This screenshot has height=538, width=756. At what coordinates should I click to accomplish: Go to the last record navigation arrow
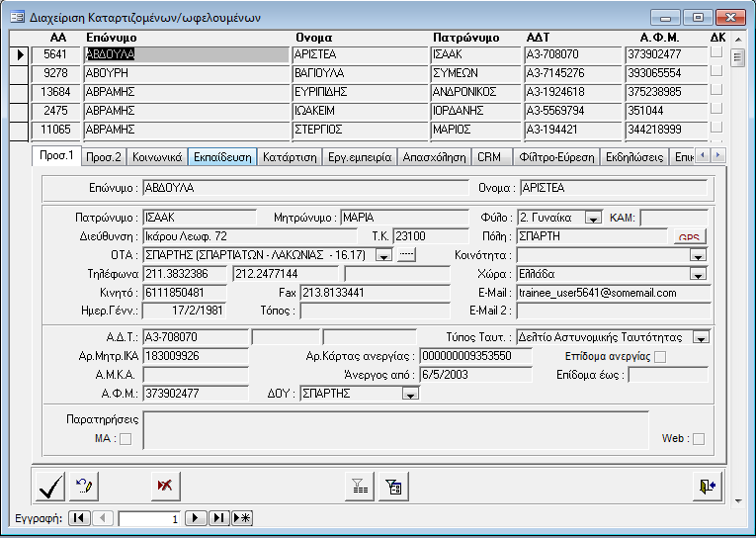tap(219, 518)
